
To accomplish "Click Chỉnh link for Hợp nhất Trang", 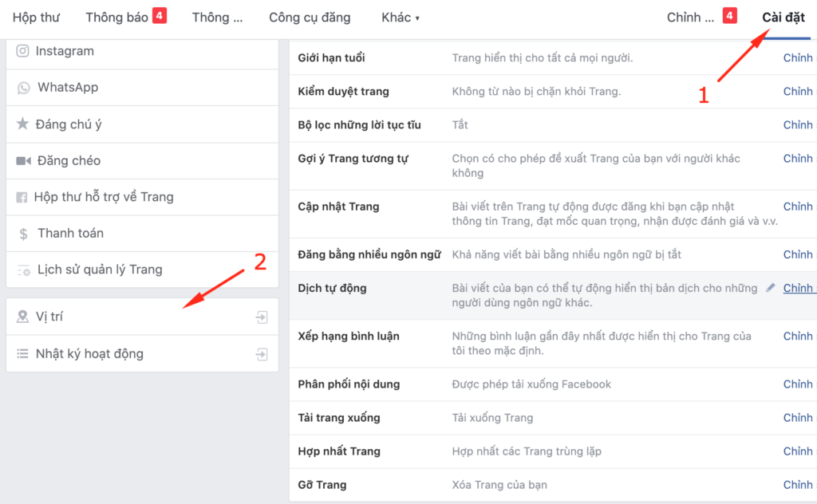I will pyautogui.click(x=799, y=451).
